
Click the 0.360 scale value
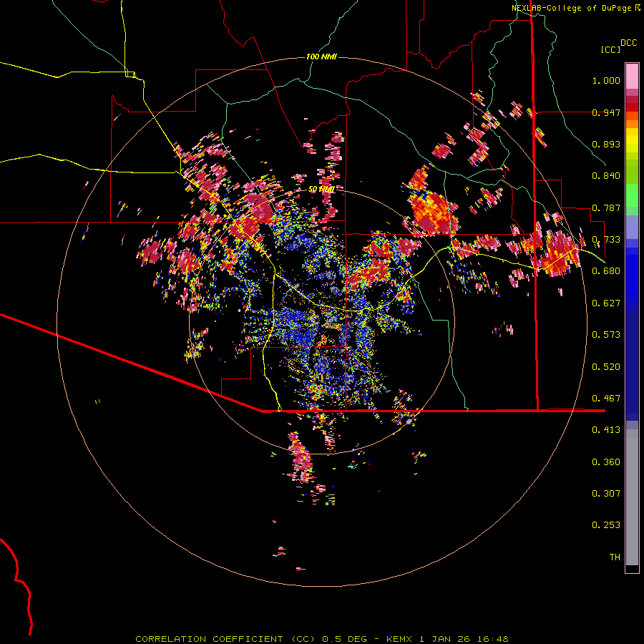606,462
